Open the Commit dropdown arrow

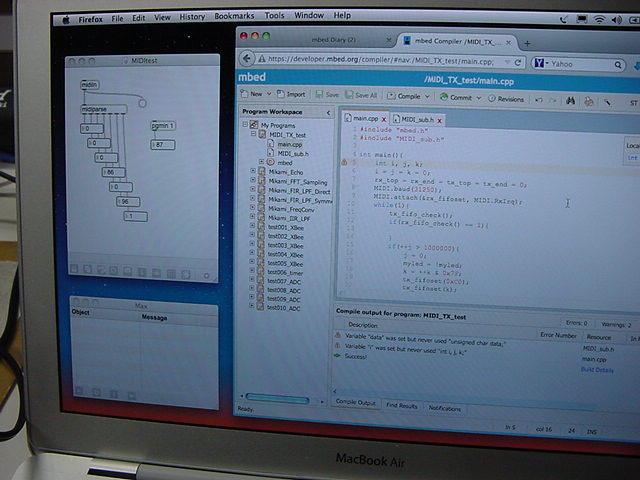[x=479, y=98]
